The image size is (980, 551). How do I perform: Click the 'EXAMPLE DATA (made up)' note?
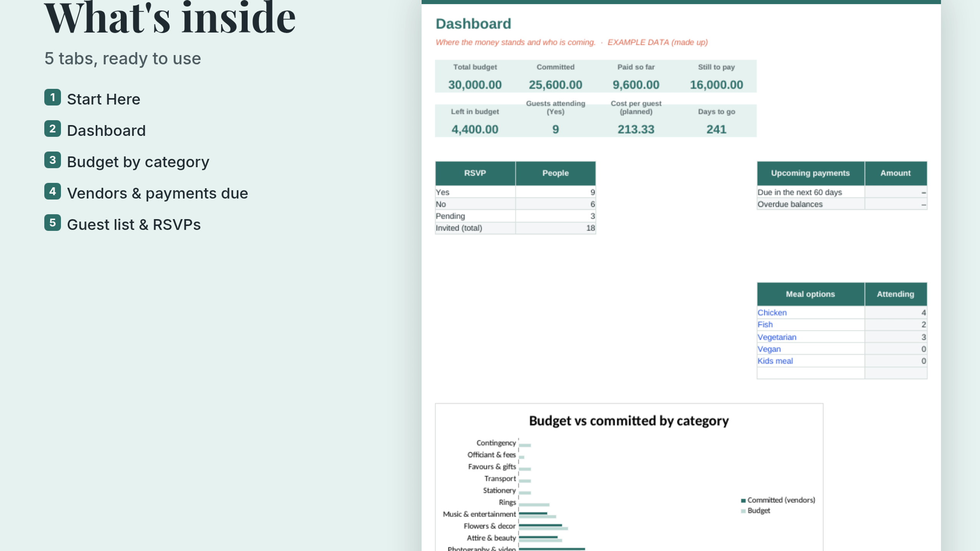pyautogui.click(x=658, y=42)
